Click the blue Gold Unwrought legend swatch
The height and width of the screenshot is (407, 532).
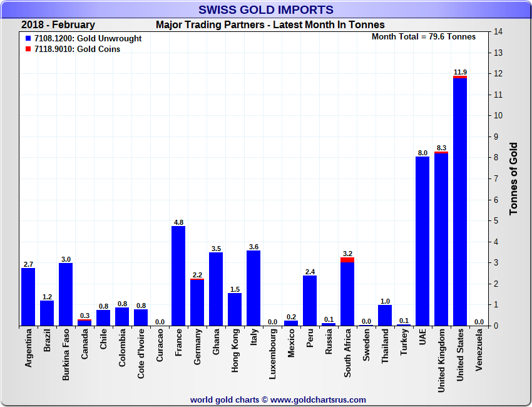pos(28,39)
